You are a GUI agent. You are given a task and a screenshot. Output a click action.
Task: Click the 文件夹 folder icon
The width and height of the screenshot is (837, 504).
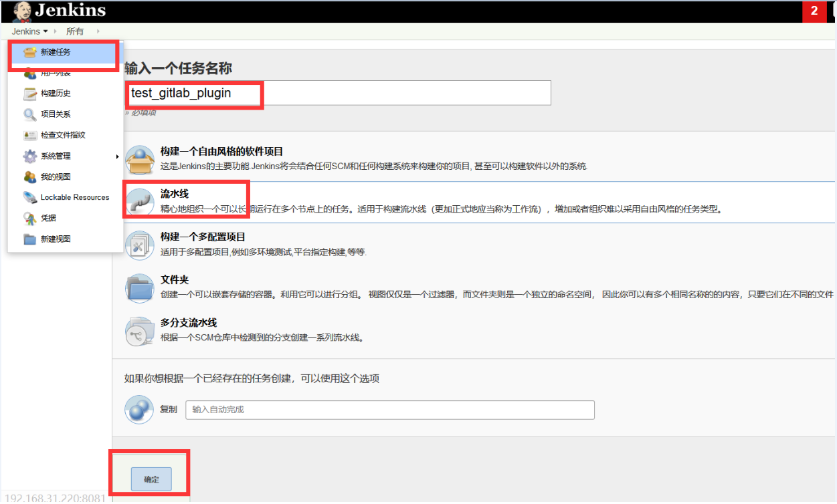coord(139,288)
